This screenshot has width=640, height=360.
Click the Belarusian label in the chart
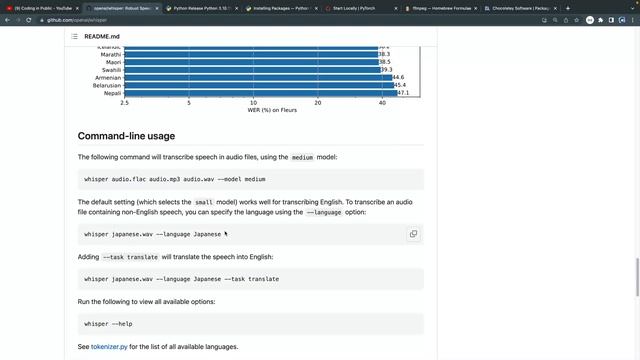107,85
